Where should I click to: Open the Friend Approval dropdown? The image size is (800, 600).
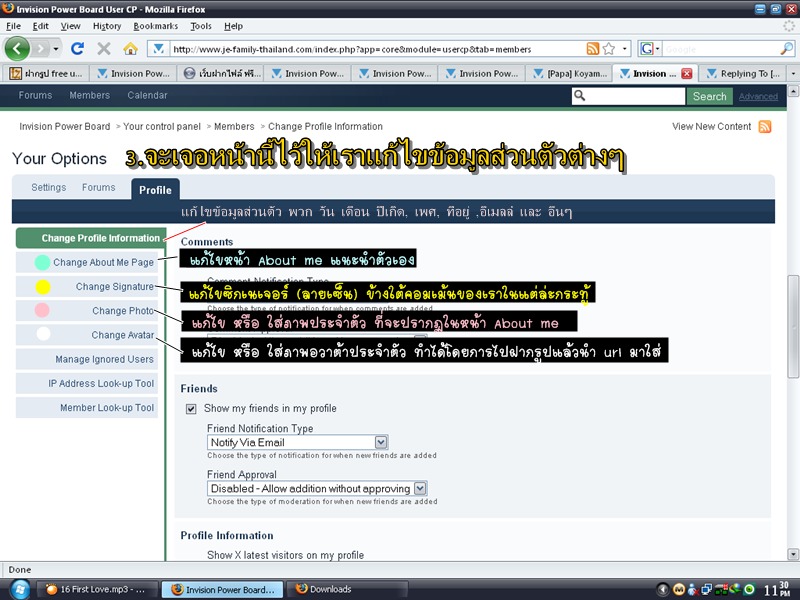[x=317, y=488]
